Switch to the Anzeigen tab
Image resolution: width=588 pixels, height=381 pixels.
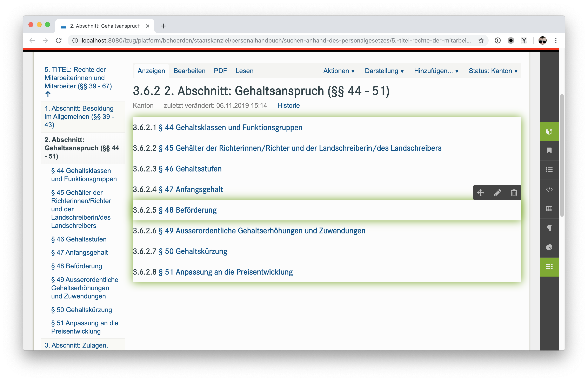tap(151, 71)
